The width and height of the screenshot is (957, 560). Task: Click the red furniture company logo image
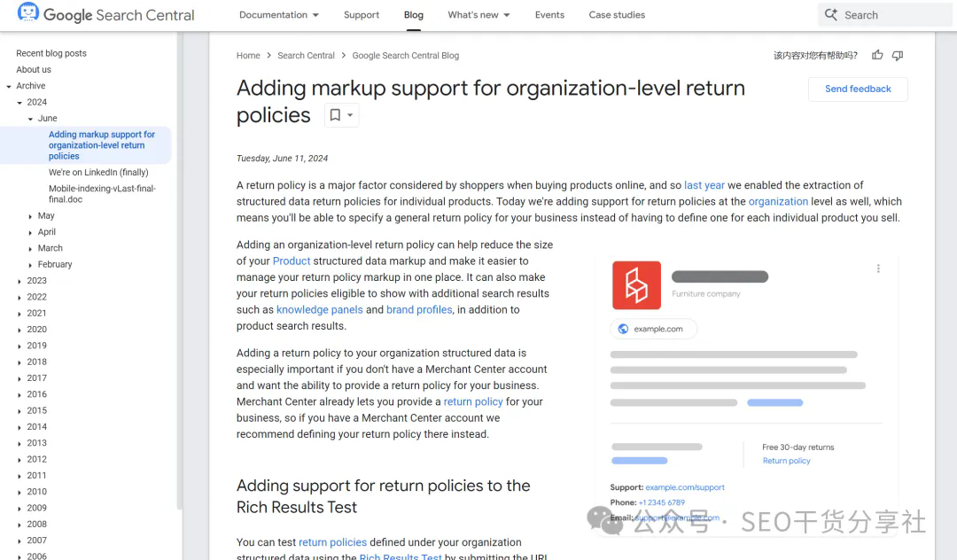point(636,285)
